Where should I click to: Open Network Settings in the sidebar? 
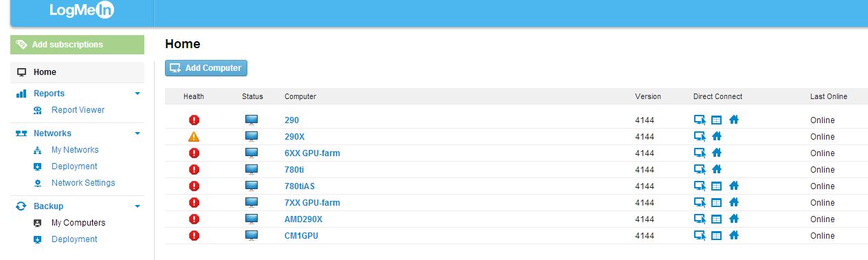(83, 183)
